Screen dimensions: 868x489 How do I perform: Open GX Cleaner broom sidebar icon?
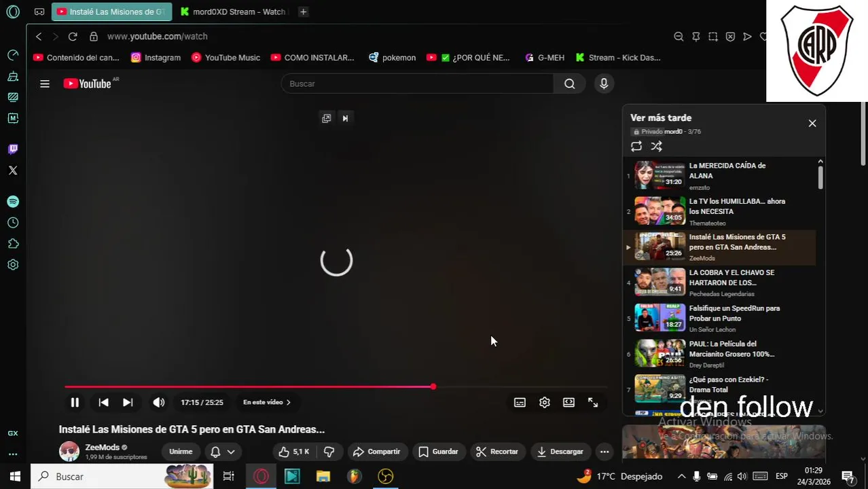[x=13, y=76]
